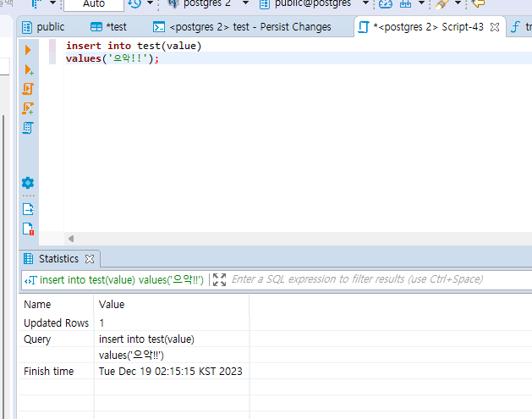Image resolution: width=532 pixels, height=419 pixels.
Task: Click the Execute SQL script icon
Action: (28, 89)
